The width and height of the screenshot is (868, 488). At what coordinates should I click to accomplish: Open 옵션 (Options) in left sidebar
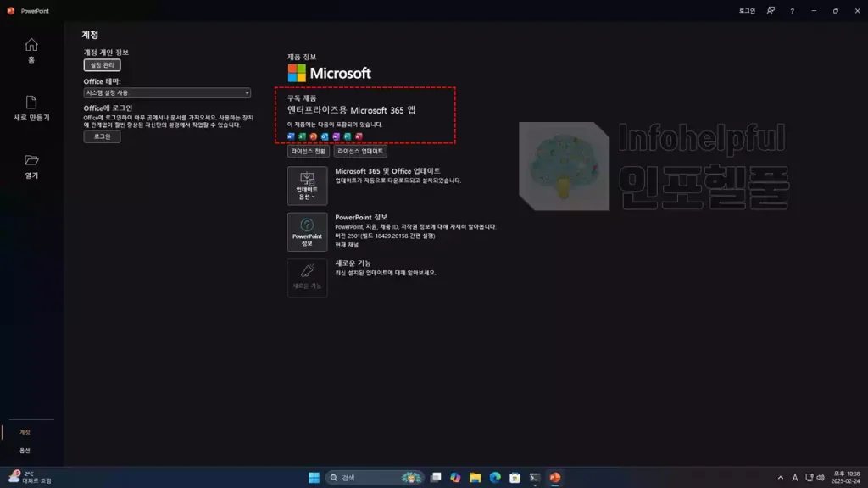25,451
